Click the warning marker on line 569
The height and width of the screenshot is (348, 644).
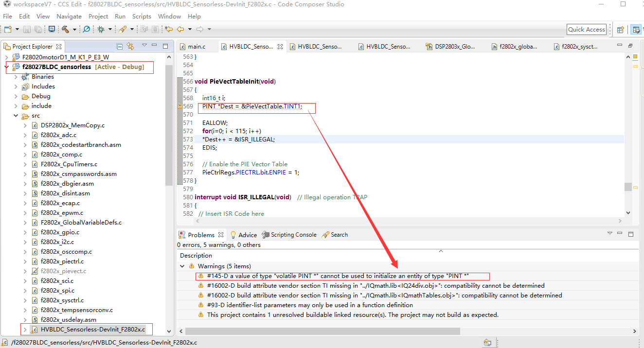coord(179,106)
